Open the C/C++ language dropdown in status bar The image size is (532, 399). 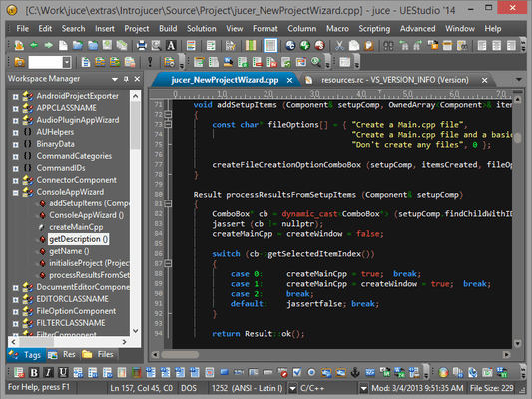(363, 388)
